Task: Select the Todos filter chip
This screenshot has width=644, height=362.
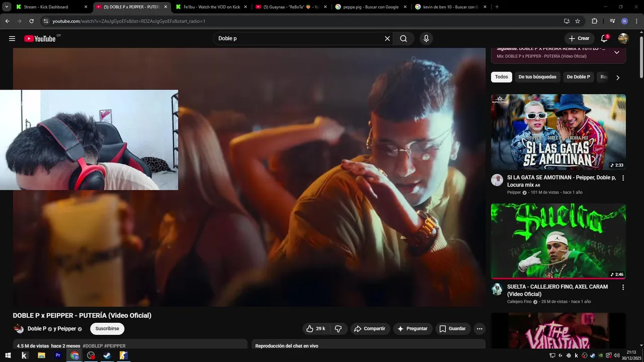Action: (x=502, y=77)
